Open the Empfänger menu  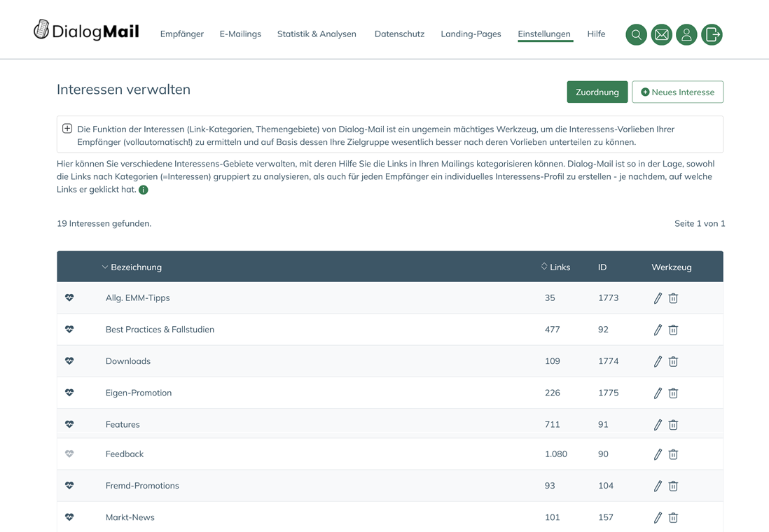(181, 34)
